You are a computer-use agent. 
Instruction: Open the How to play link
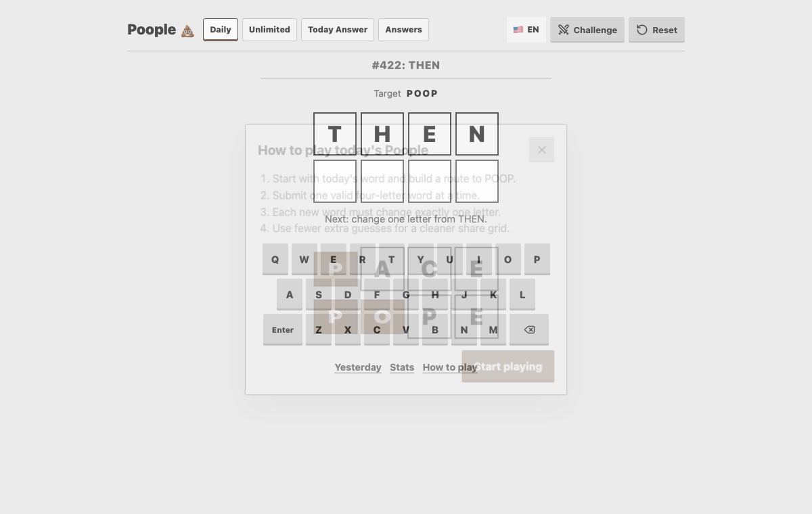click(450, 367)
